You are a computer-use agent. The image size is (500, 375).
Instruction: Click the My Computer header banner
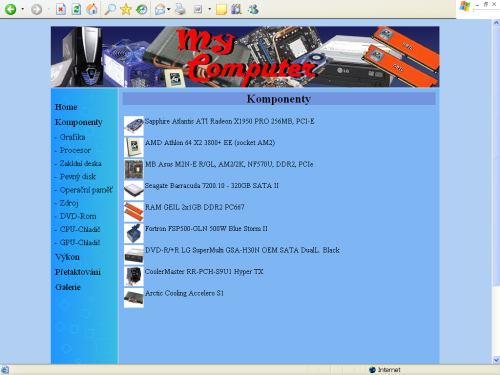[x=245, y=57]
